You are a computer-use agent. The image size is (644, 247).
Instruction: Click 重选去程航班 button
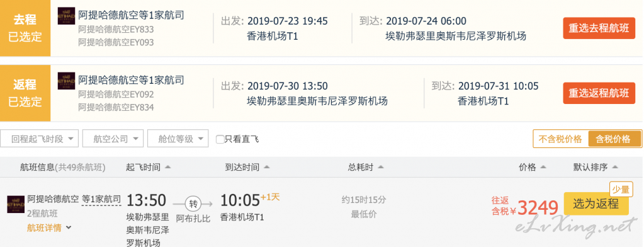pyautogui.click(x=599, y=28)
